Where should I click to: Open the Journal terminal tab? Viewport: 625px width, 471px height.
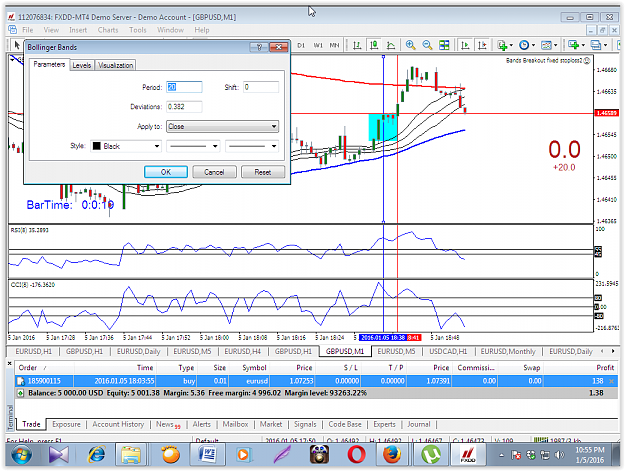[x=419, y=424]
